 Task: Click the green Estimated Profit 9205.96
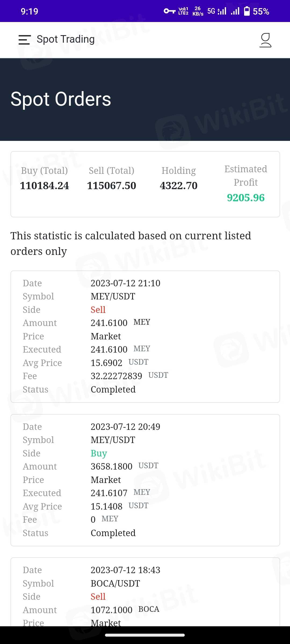coord(246,198)
